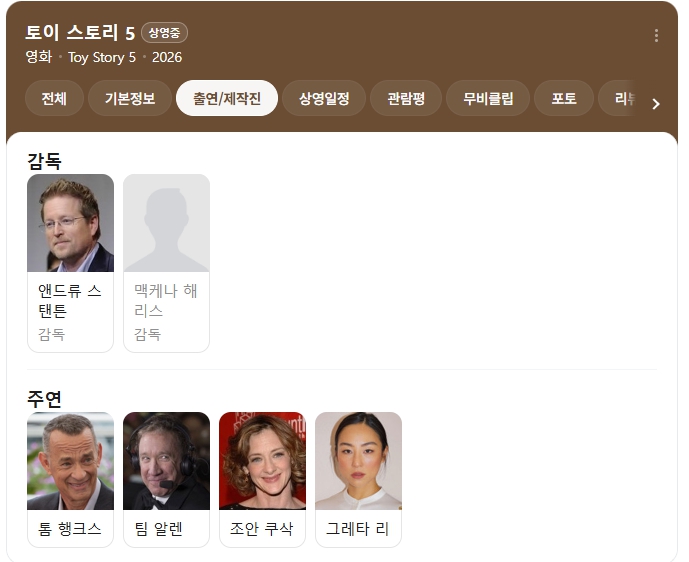Image resolution: width=689 pixels, height=562 pixels.
Task: Open the three-dot more options menu
Action: point(656,36)
